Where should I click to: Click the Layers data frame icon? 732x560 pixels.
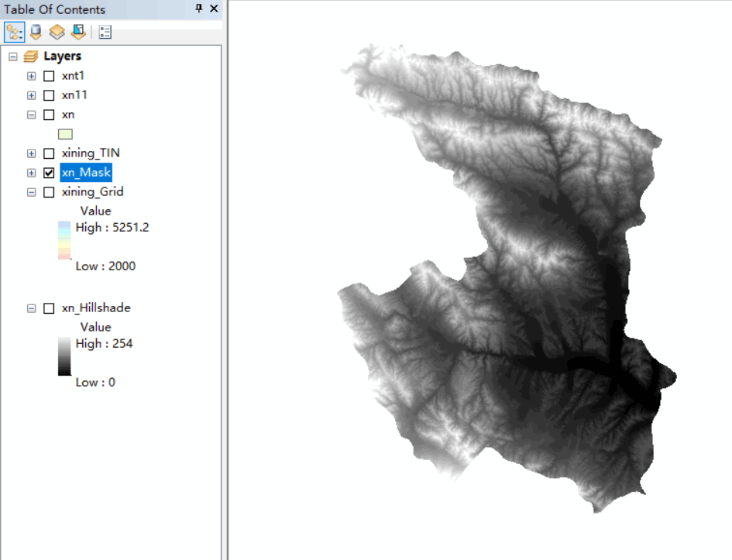(x=31, y=57)
